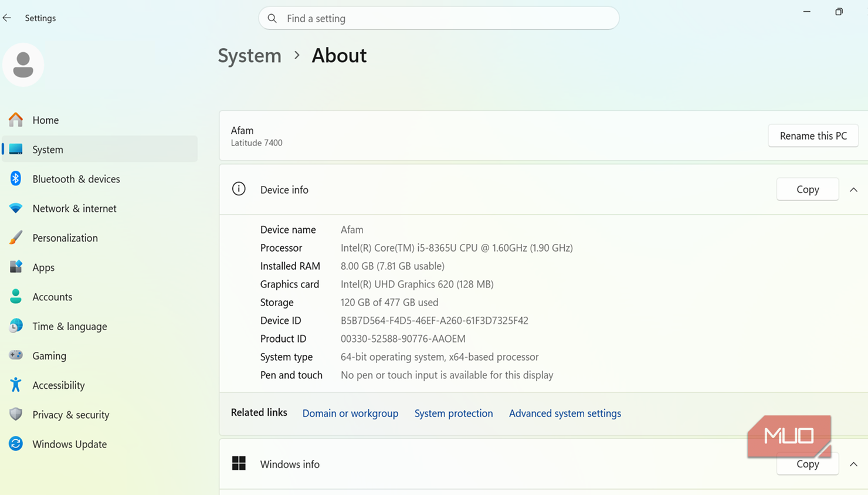Click the Network wifi icon
The image size is (868, 495).
coord(16,208)
